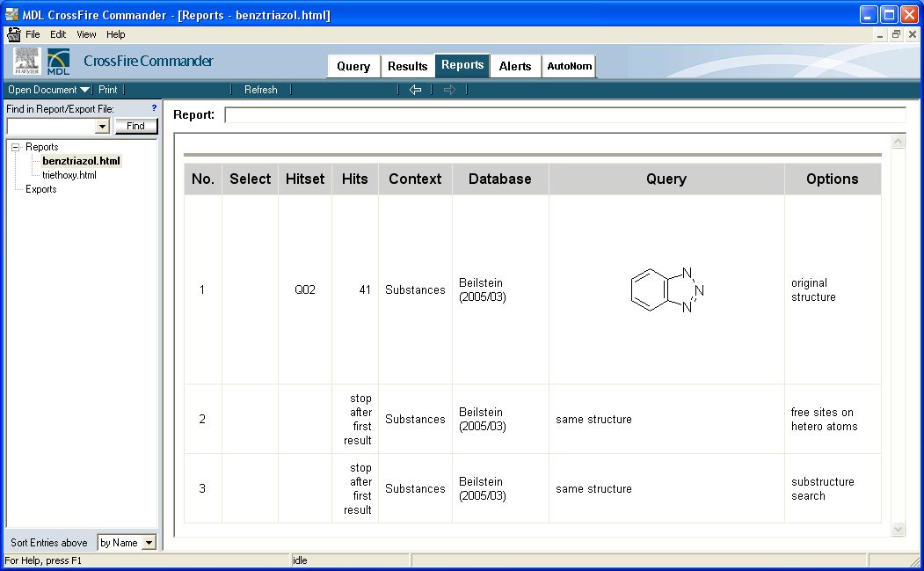924x571 pixels.
Task: Click the Context column header
Action: point(415,179)
